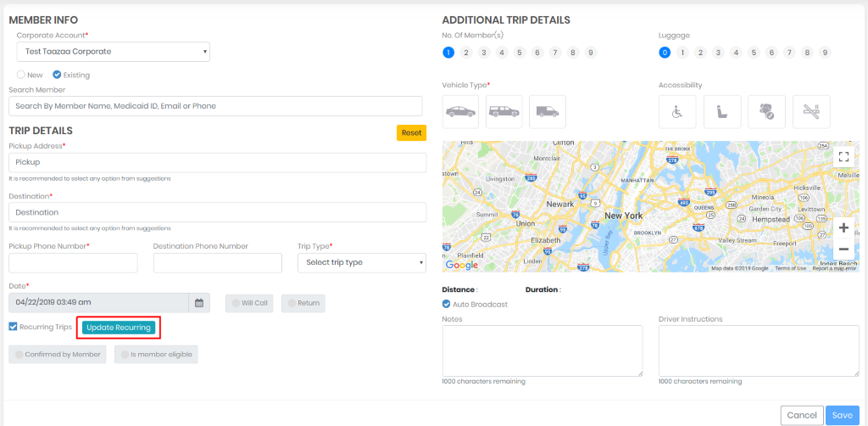Image resolution: width=868 pixels, height=426 pixels.
Task: Set number of members to 7
Action: (555, 53)
